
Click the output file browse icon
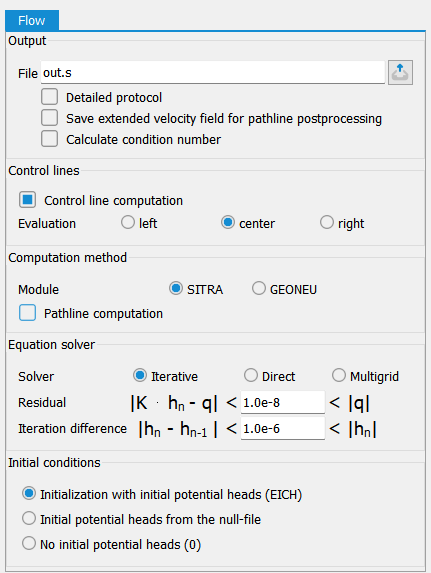coord(400,72)
